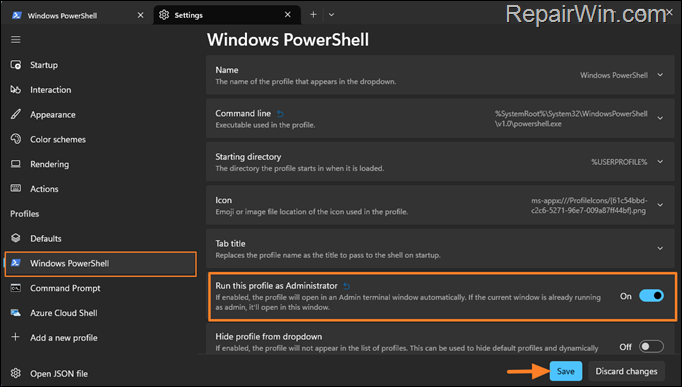Click the Defaults layers icon
This screenshot has width=682, height=387.
click(16, 238)
